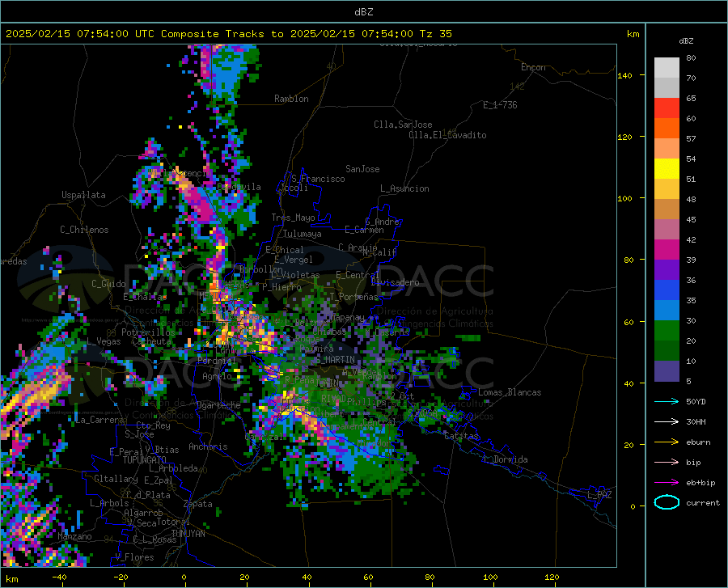This screenshot has width=728, height=588.
Task: Click the 'Manzano' map label
Action: click(x=74, y=536)
